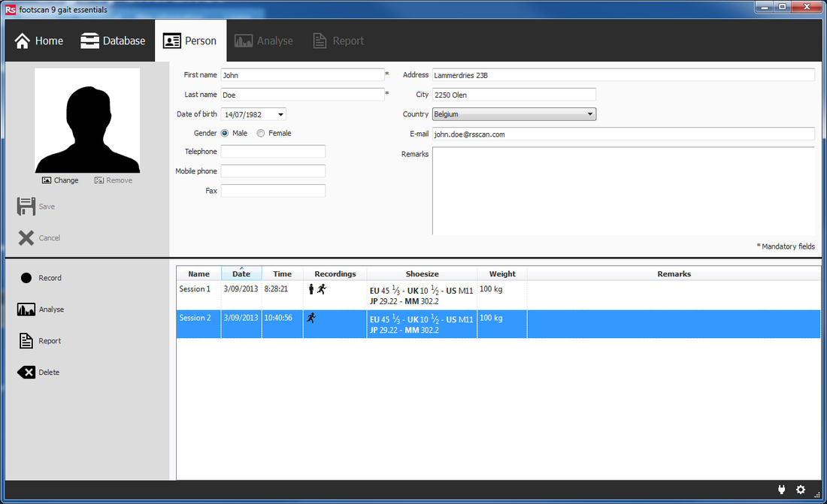Click Session 2 shoesize EU 45 cell

click(x=422, y=324)
